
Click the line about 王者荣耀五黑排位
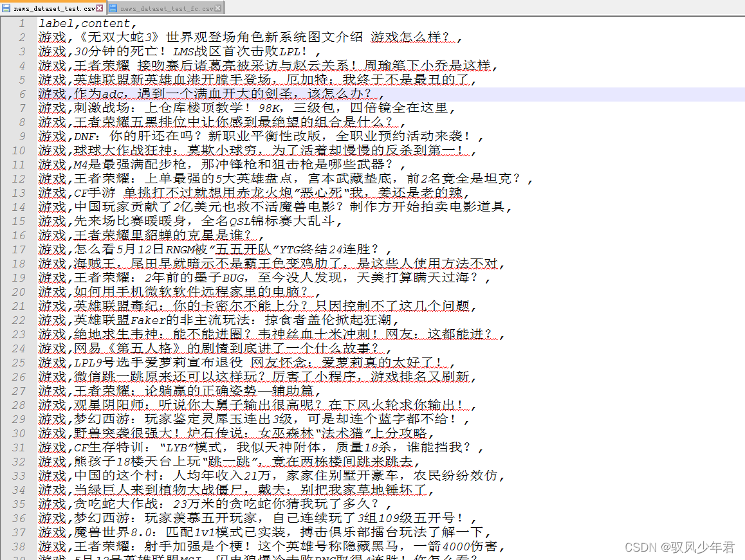(x=222, y=122)
